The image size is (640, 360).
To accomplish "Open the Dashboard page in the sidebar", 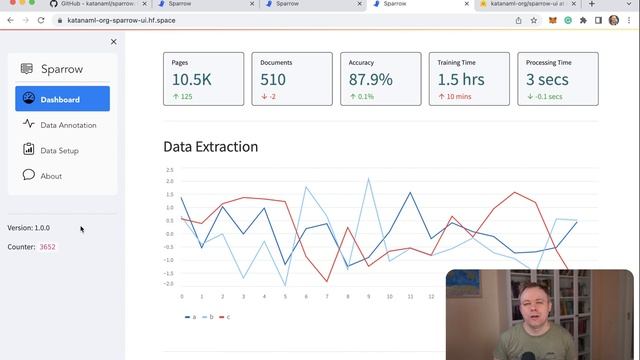I will pos(62,99).
